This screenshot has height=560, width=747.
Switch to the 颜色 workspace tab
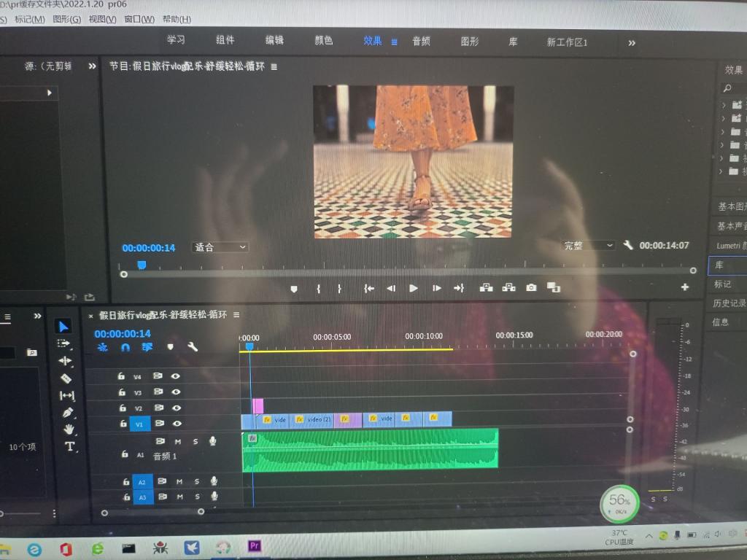click(x=323, y=41)
